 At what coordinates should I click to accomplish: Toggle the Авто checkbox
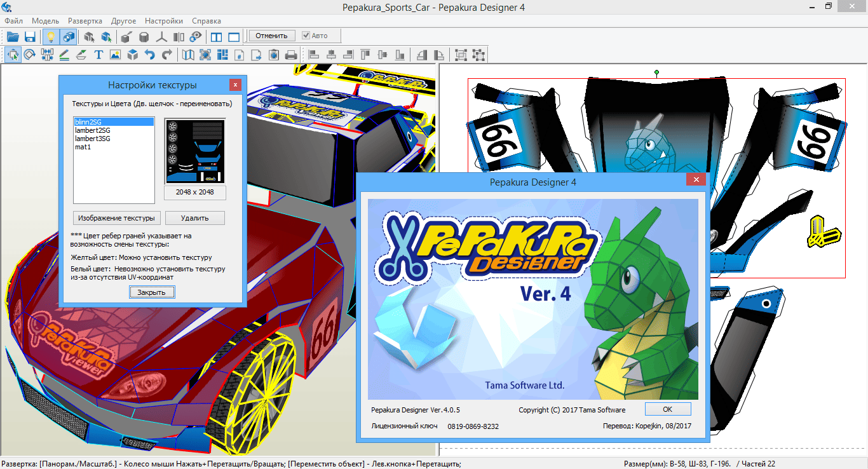click(x=306, y=36)
